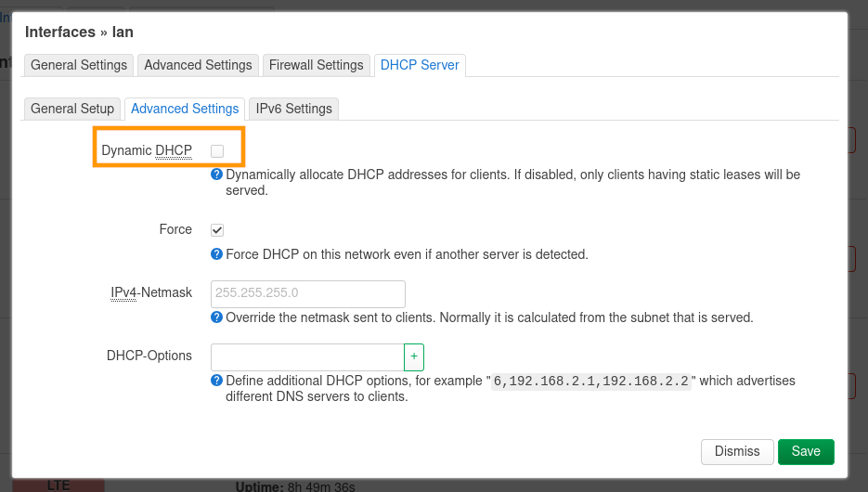Focus the IPv4-Netmask input field

pyautogui.click(x=308, y=293)
